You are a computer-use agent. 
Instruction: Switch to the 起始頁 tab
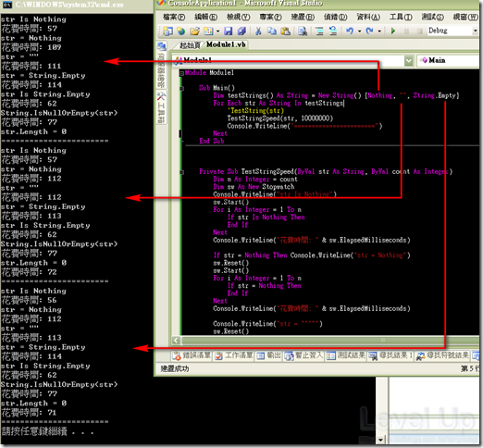pos(190,45)
